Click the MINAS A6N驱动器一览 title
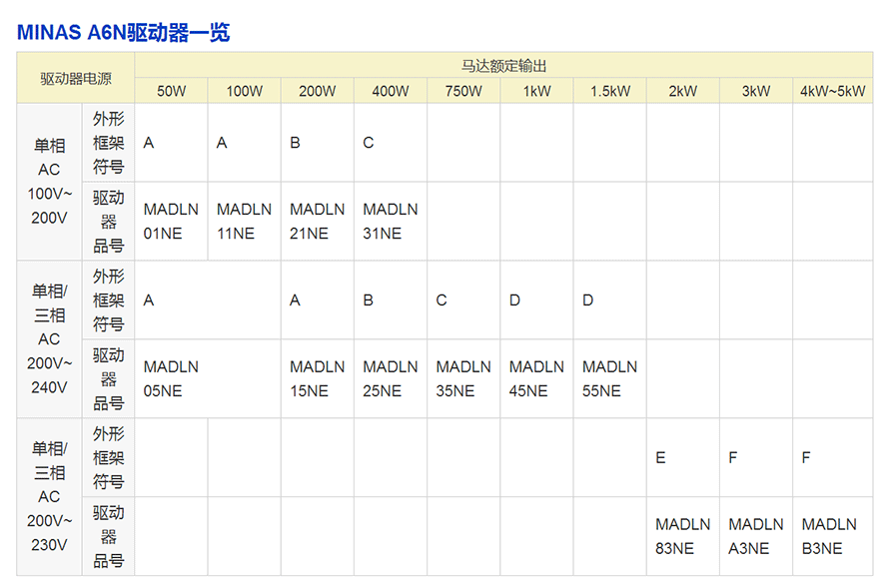889x588 pixels. pos(123,32)
